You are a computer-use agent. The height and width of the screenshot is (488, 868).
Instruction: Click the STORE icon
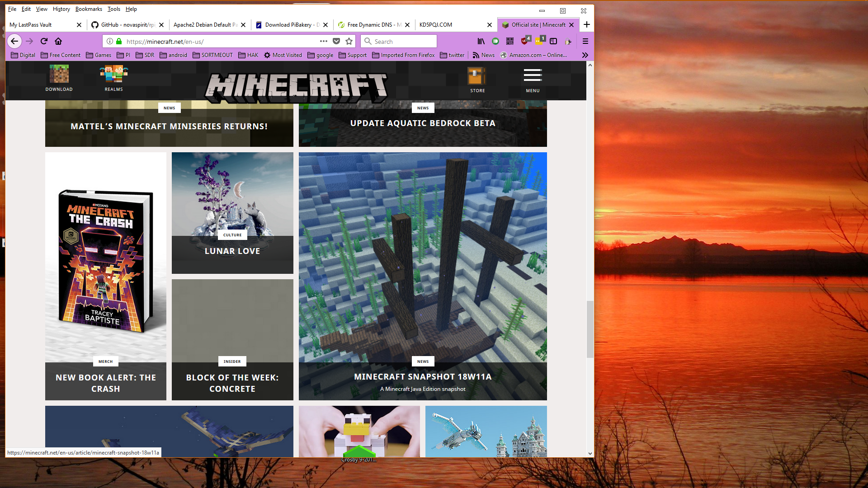[x=477, y=79]
